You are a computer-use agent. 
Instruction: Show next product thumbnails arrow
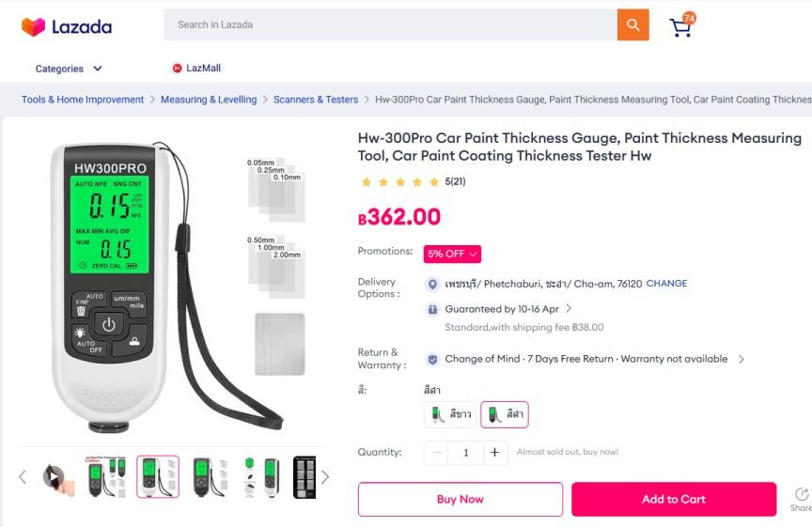(324, 477)
